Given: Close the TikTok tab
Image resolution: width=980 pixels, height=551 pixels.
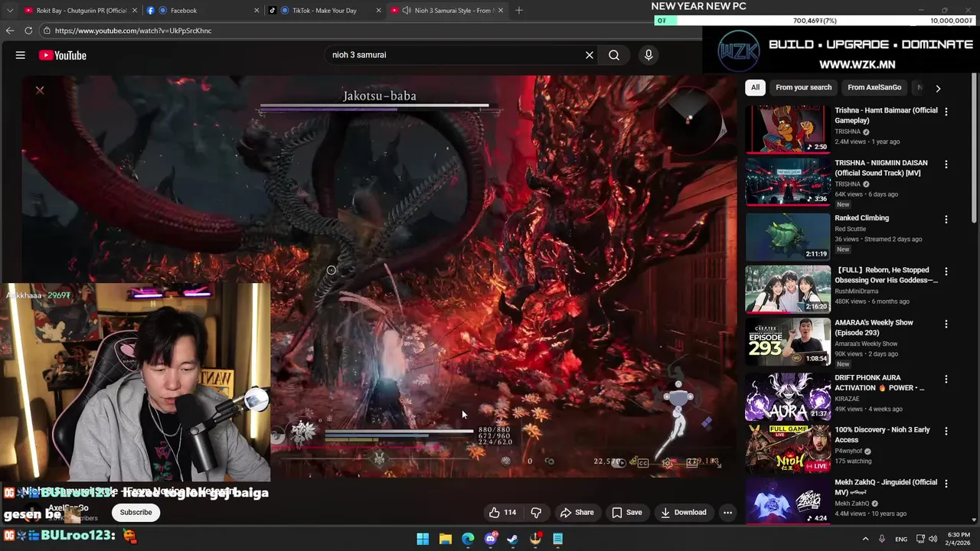Looking at the screenshot, I should coord(378,11).
